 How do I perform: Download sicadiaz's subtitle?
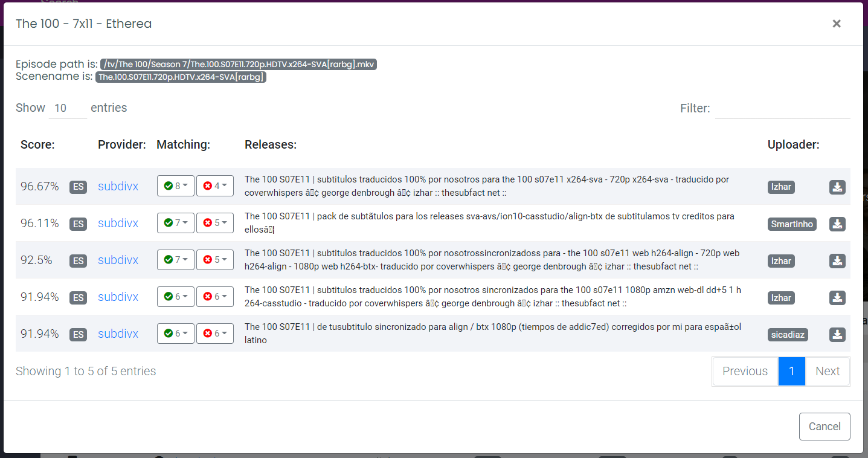click(x=837, y=334)
